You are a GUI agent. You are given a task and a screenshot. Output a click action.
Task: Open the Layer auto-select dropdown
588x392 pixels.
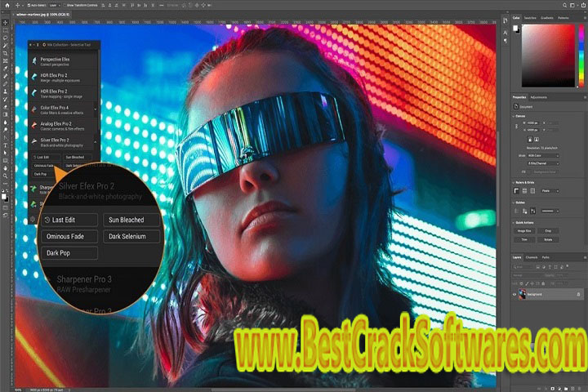55,5
